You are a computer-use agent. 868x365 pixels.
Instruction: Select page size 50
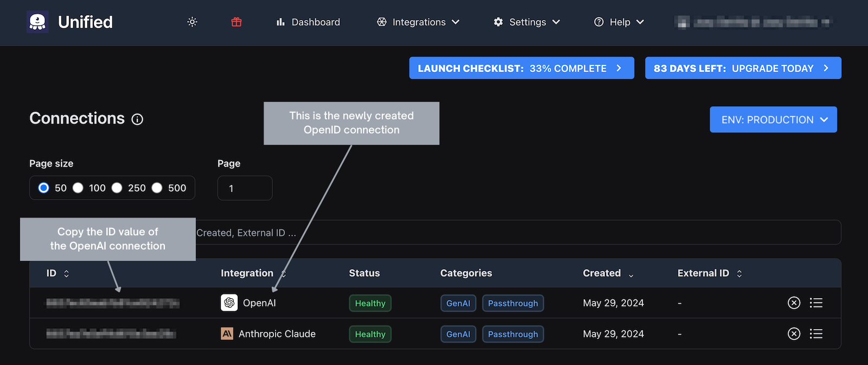pos(44,188)
